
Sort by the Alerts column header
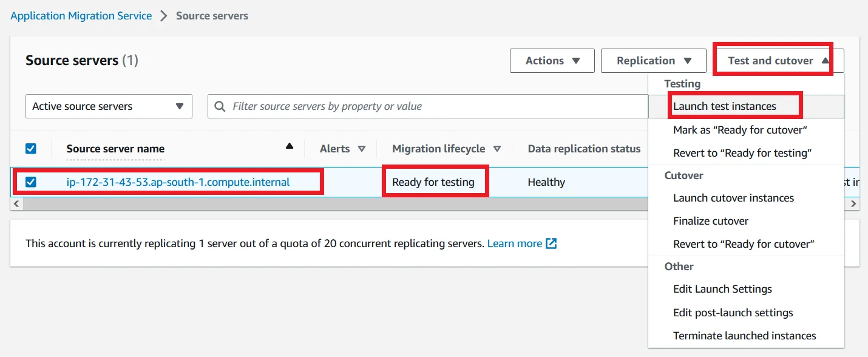pos(343,149)
